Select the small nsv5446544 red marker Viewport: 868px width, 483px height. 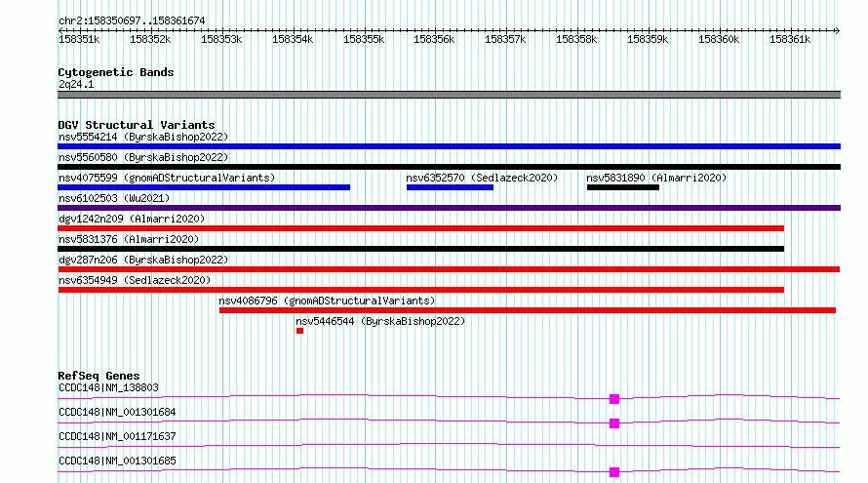tap(299, 331)
